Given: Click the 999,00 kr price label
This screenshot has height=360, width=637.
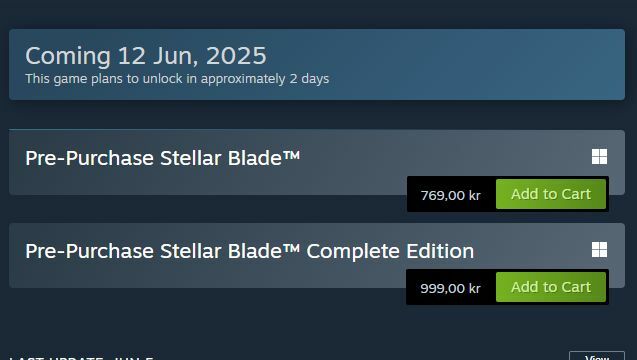Looking at the screenshot, I should point(451,288).
